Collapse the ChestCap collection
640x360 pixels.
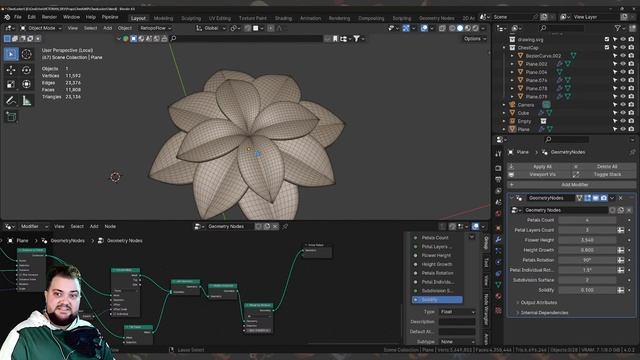[x=504, y=48]
